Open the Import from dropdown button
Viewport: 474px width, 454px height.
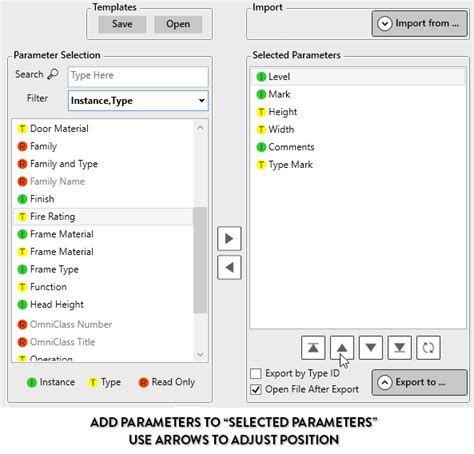point(420,24)
